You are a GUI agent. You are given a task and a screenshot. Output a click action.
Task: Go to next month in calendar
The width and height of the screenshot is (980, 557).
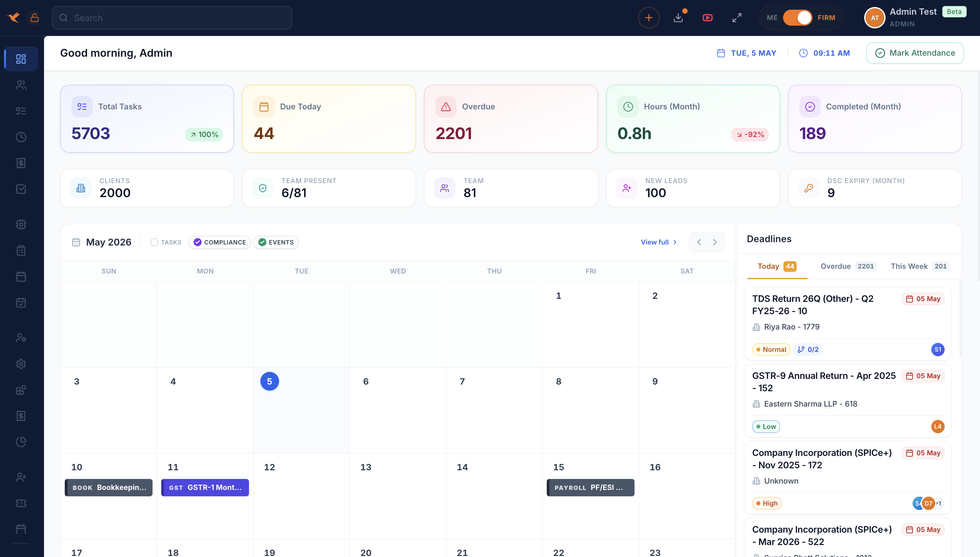tap(715, 242)
